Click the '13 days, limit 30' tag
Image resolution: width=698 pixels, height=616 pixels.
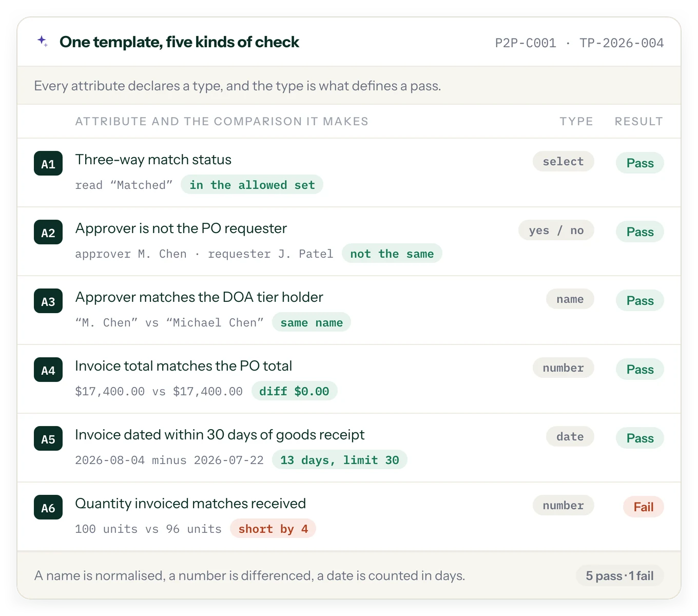(x=340, y=460)
